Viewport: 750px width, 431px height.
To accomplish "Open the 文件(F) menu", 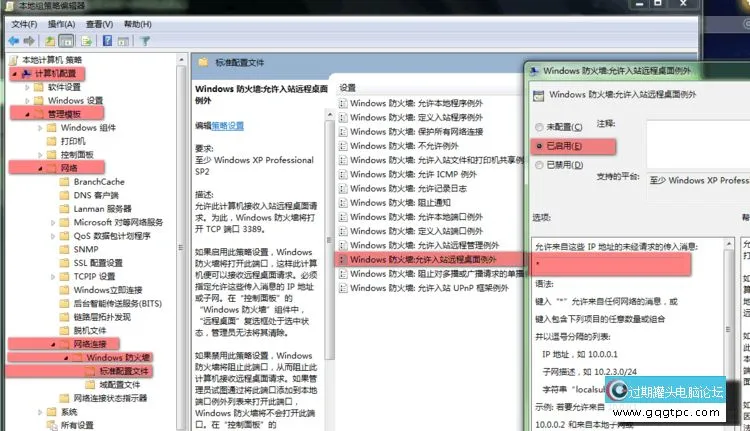I will [x=23, y=23].
